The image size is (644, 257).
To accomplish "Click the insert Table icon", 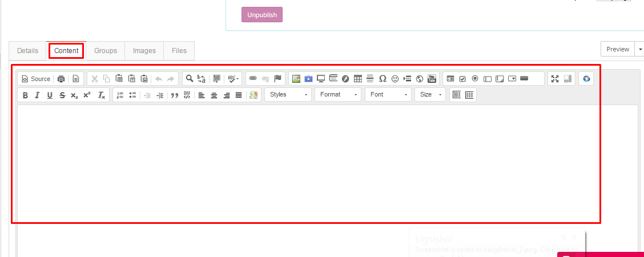I will click(x=358, y=79).
